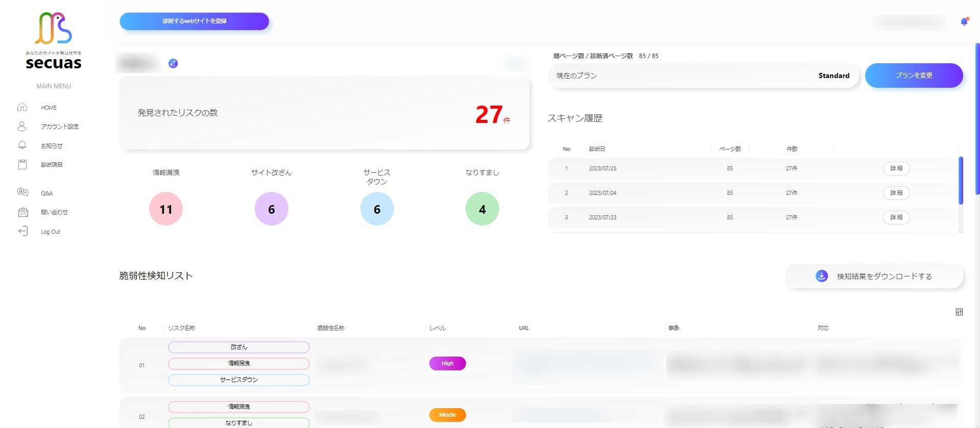Click the HOME house icon in sidebar
The image size is (980, 428).
tap(22, 107)
